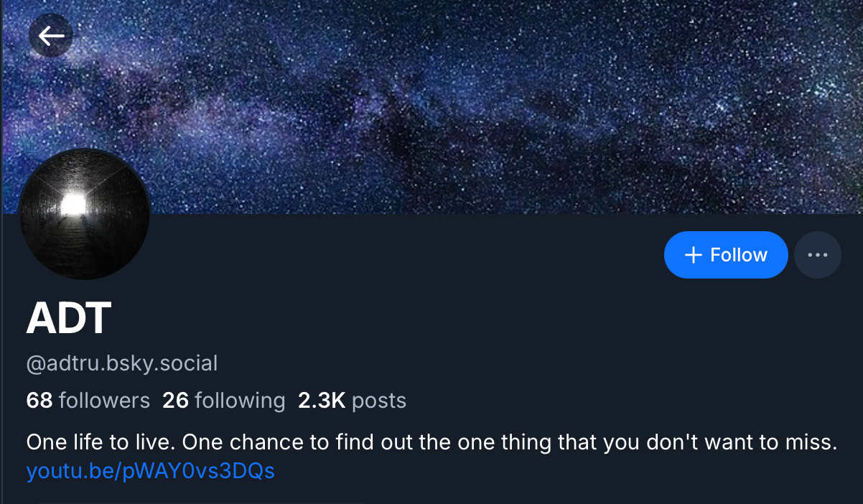Click the bright light in the avatar center
Viewport: 863px width, 504px height.
pos(71,205)
